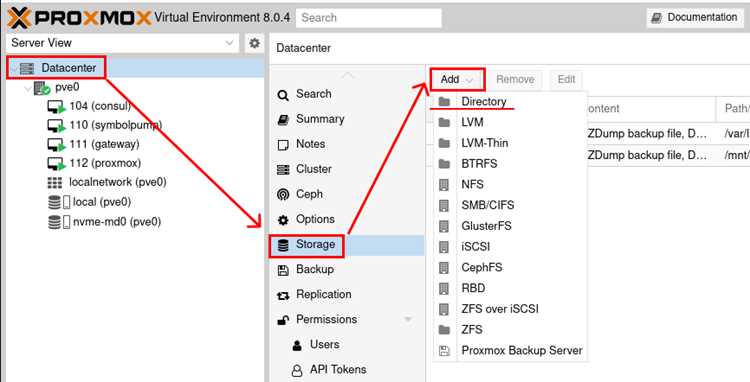Click the pve0 node icon
This screenshot has height=382, width=750.
[x=42, y=88]
